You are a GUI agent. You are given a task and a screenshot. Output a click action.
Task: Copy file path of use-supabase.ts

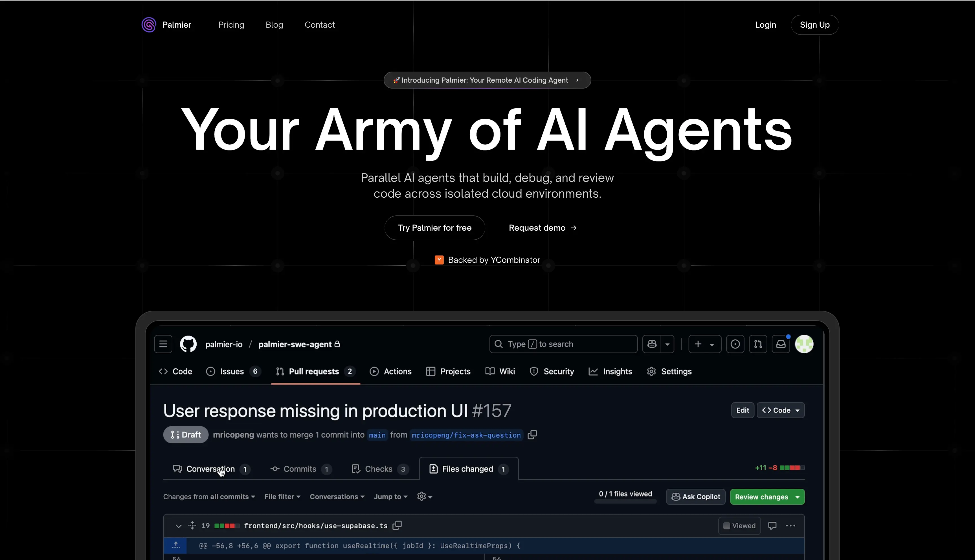click(397, 525)
